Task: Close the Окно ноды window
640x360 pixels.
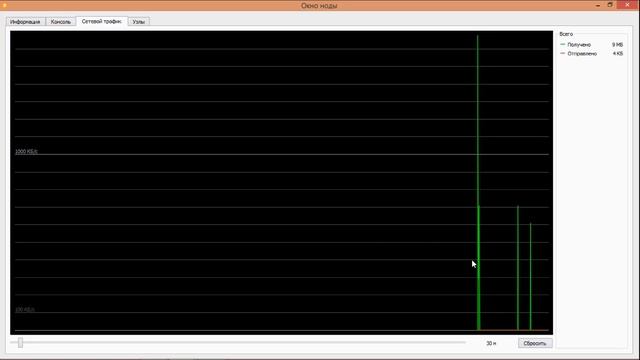Action: (x=627, y=5)
